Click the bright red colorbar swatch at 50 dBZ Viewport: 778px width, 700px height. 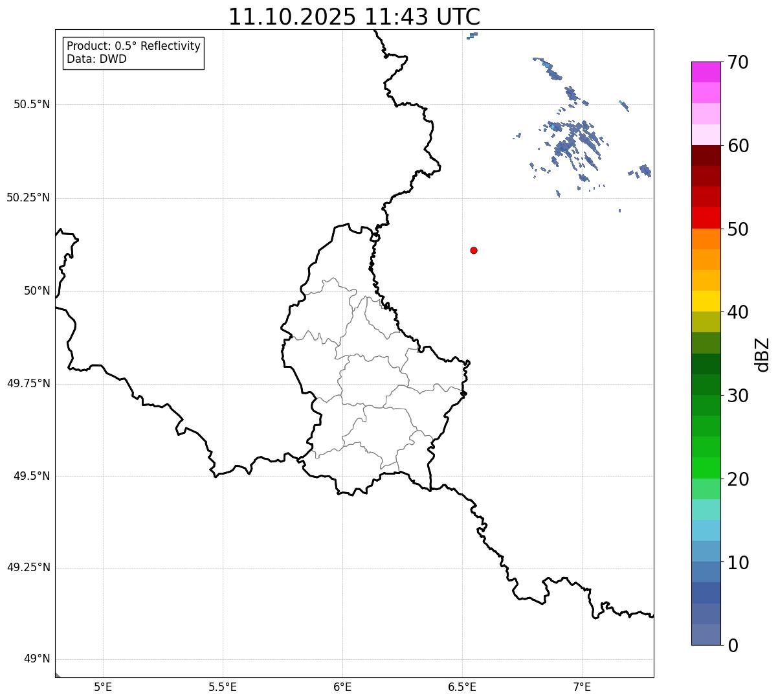pos(706,218)
